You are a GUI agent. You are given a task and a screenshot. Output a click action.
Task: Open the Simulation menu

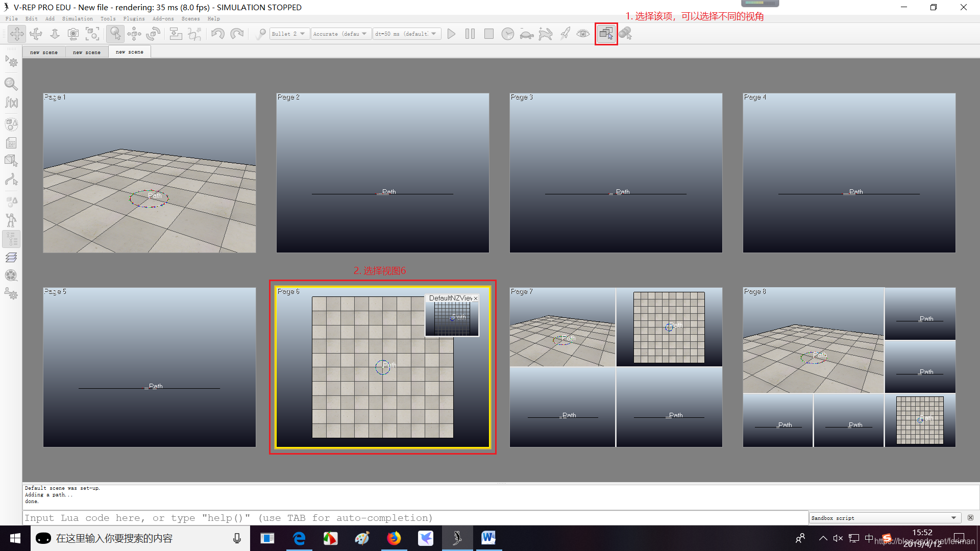pos(77,18)
